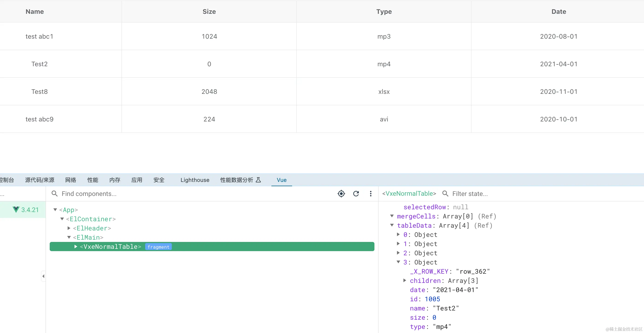Click the search icon next to Find components
This screenshot has width=644, height=333.
pos(55,194)
